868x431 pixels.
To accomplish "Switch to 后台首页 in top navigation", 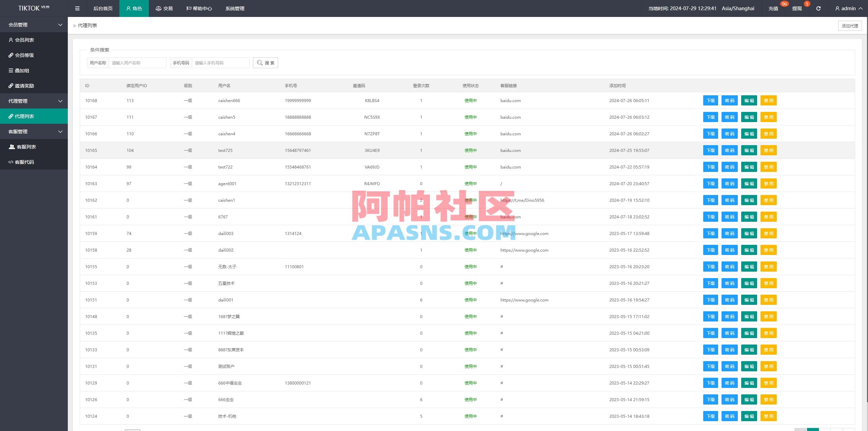I will [x=103, y=8].
